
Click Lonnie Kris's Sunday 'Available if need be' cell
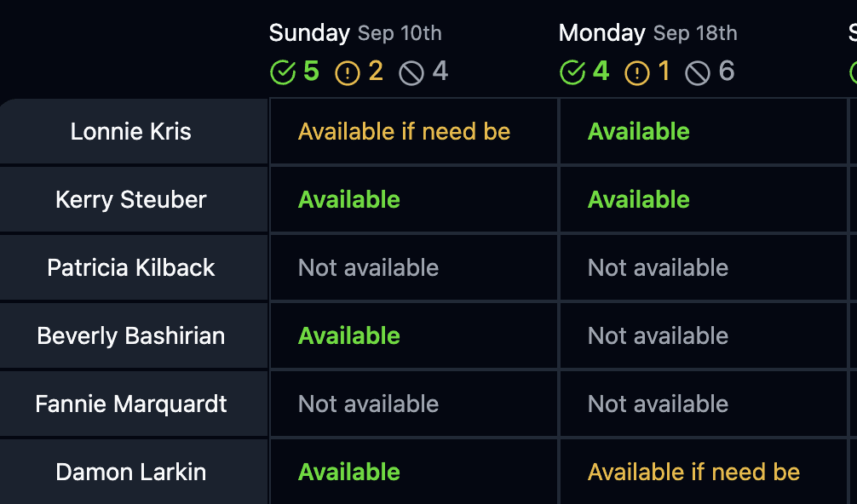click(405, 132)
